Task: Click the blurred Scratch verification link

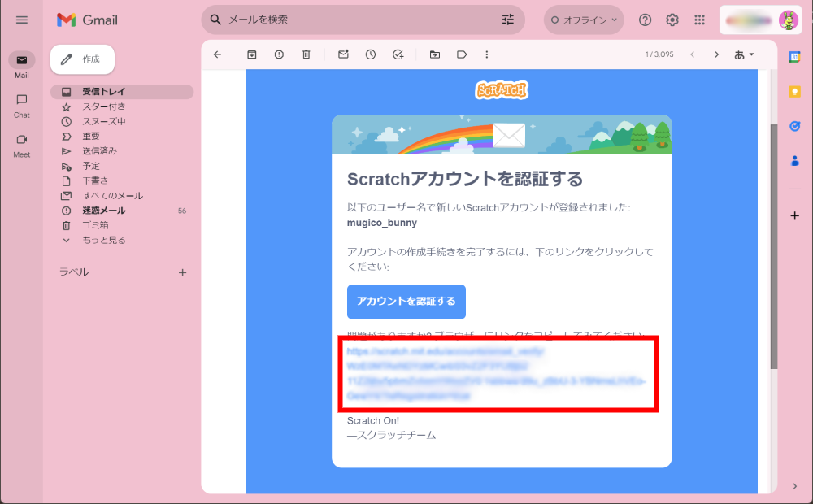Action: [x=496, y=373]
